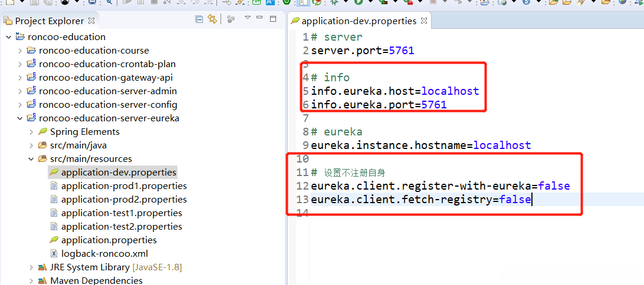
Task: Collapse the roncoo-education-server-eureka project node
Action: pos(20,118)
